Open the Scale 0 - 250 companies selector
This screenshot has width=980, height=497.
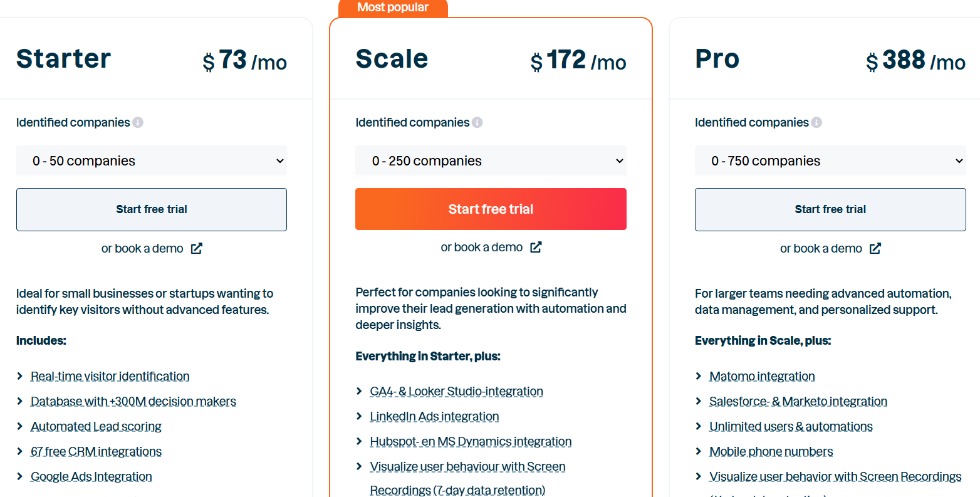tap(491, 160)
